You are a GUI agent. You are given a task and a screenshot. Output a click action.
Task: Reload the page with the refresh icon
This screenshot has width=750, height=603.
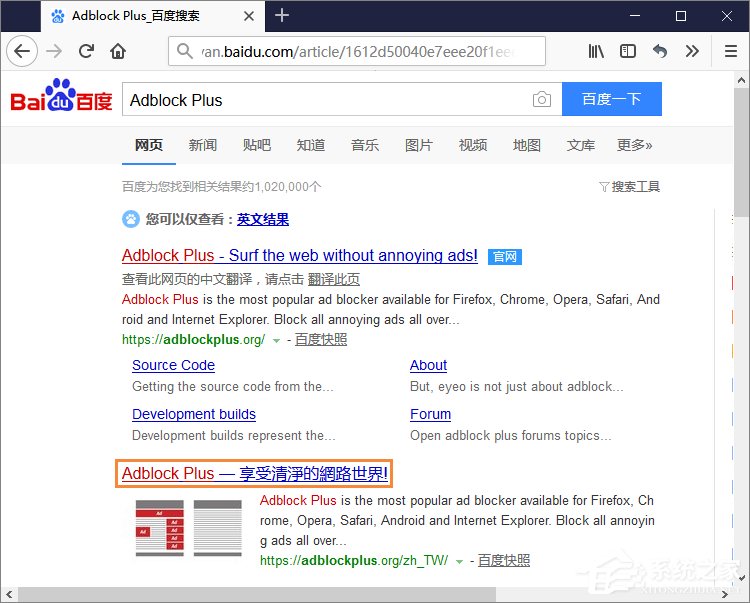click(87, 51)
